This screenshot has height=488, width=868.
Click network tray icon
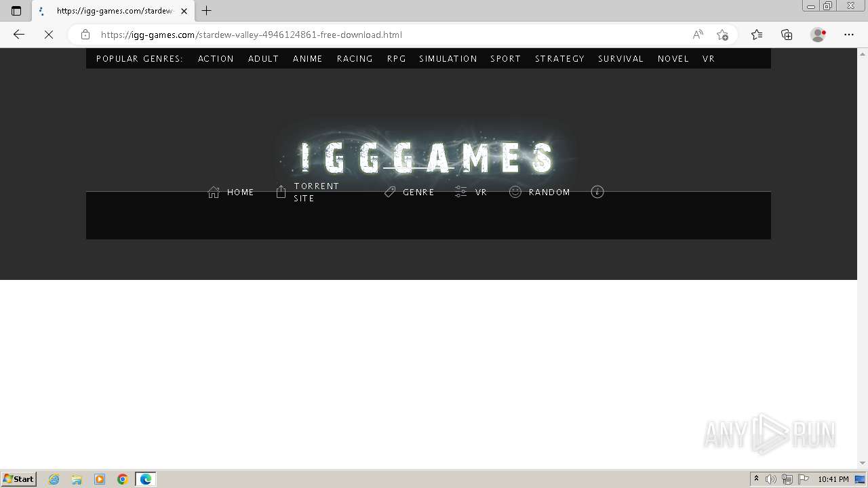pos(787,479)
